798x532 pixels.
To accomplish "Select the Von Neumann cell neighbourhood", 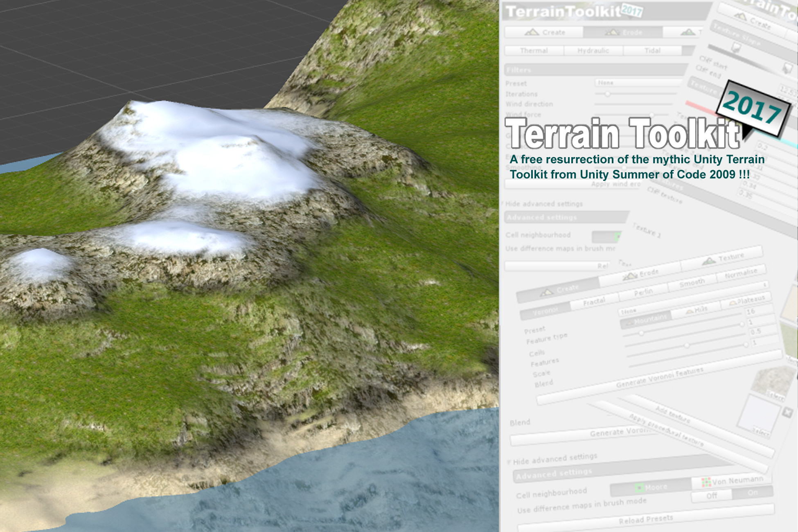I will coord(732,481).
